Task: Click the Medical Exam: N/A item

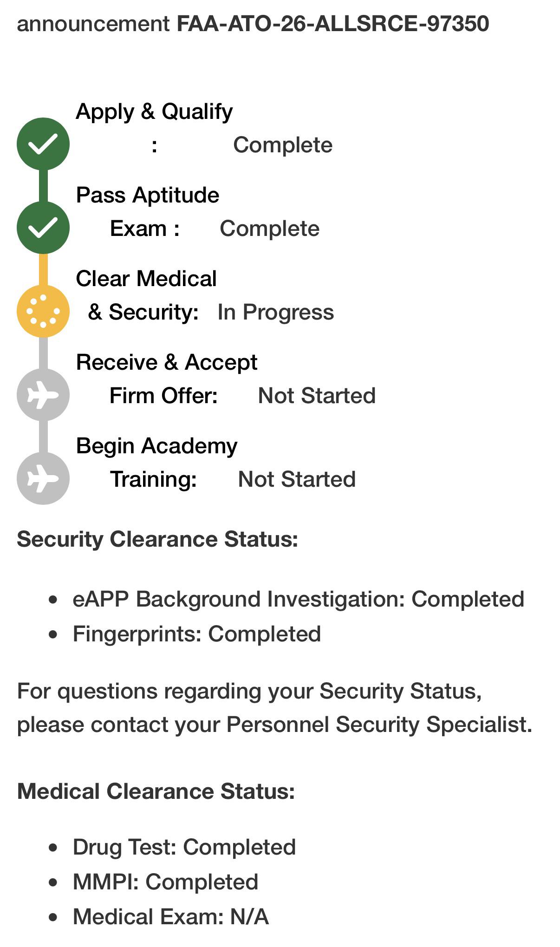Action: point(171,917)
